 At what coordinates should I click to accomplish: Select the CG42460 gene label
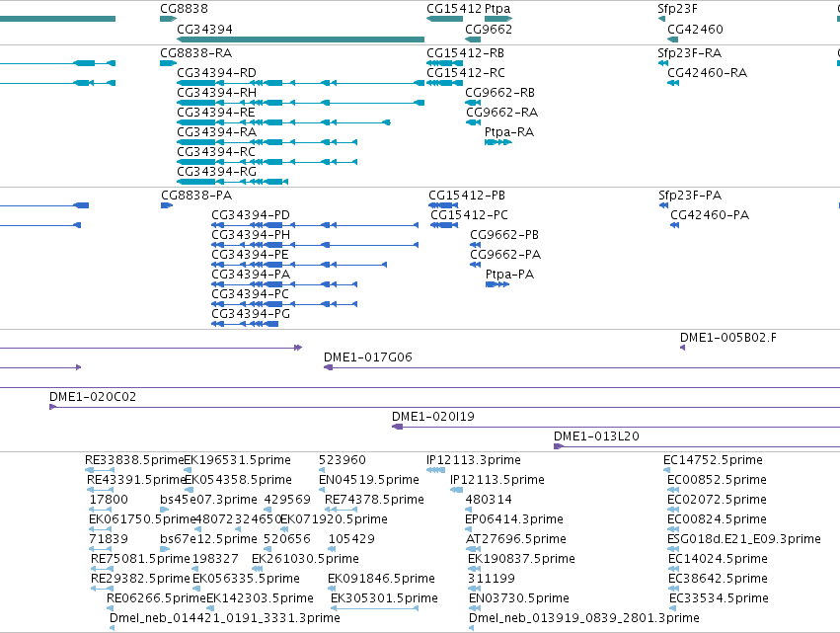click(x=695, y=30)
